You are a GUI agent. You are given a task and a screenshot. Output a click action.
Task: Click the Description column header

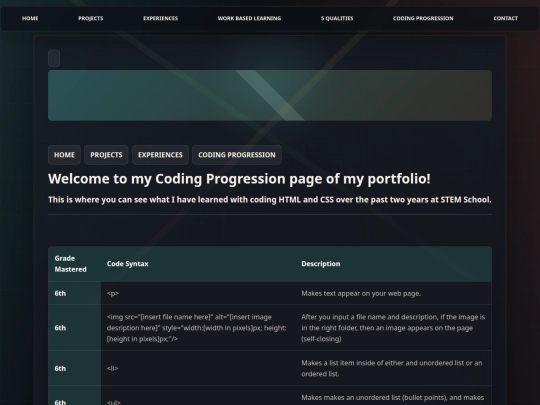[393, 264]
